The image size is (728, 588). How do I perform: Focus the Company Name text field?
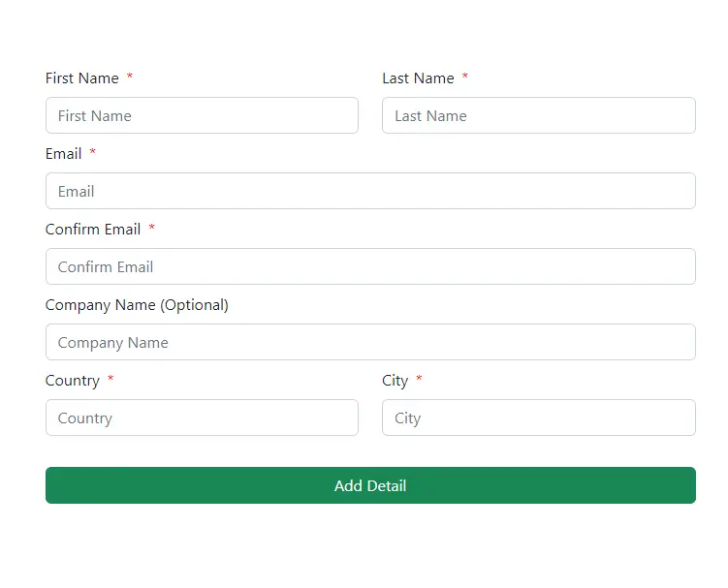click(x=370, y=342)
